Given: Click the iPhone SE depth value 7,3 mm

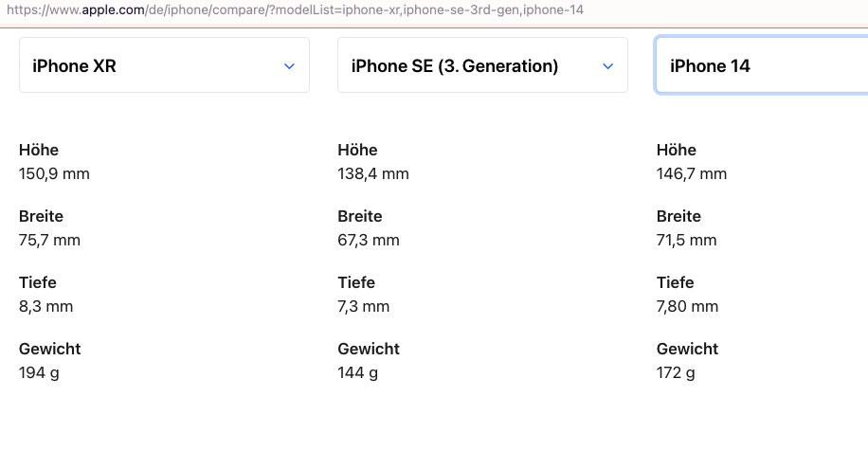Looking at the screenshot, I should tap(364, 307).
